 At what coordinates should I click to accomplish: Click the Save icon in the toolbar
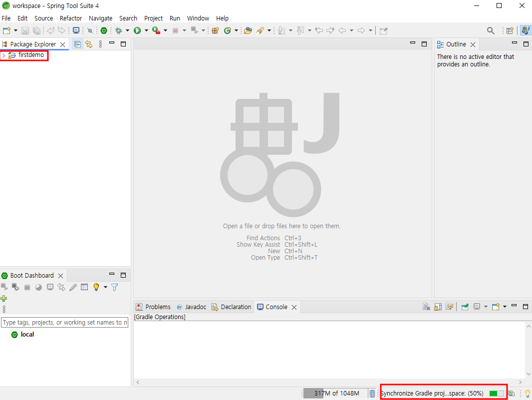(25, 30)
